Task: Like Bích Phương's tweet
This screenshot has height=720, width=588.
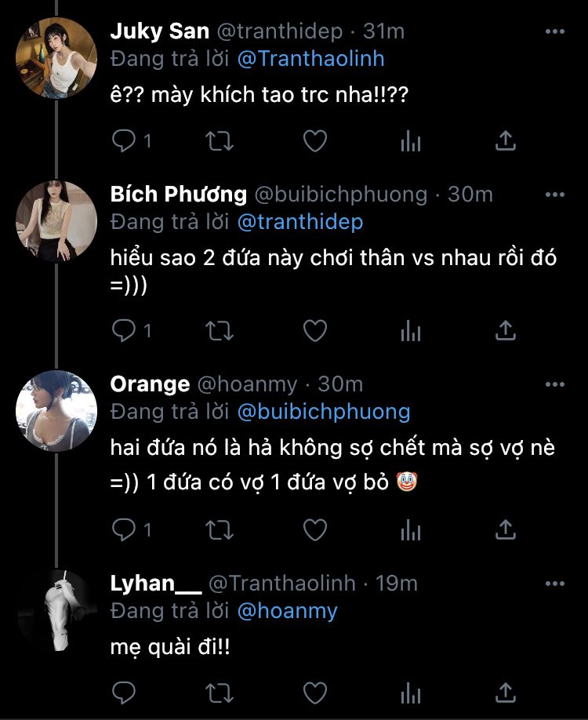Action: [x=314, y=331]
